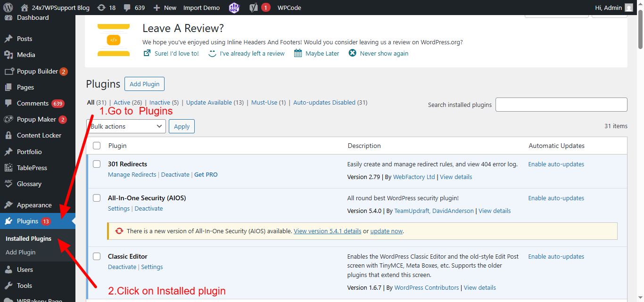
Task: Click the Get PRO link for 301 Redirects
Action: click(x=206, y=174)
